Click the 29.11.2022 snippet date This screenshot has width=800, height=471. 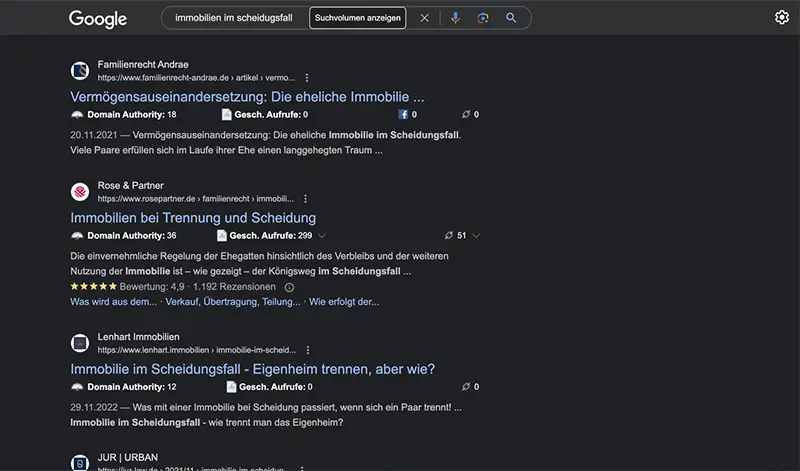(94, 407)
